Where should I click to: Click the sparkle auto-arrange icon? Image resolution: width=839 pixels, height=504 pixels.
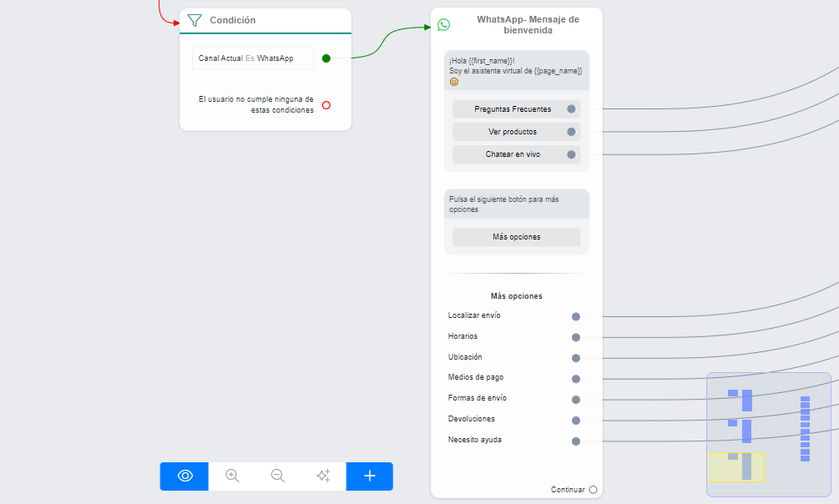coord(323,476)
